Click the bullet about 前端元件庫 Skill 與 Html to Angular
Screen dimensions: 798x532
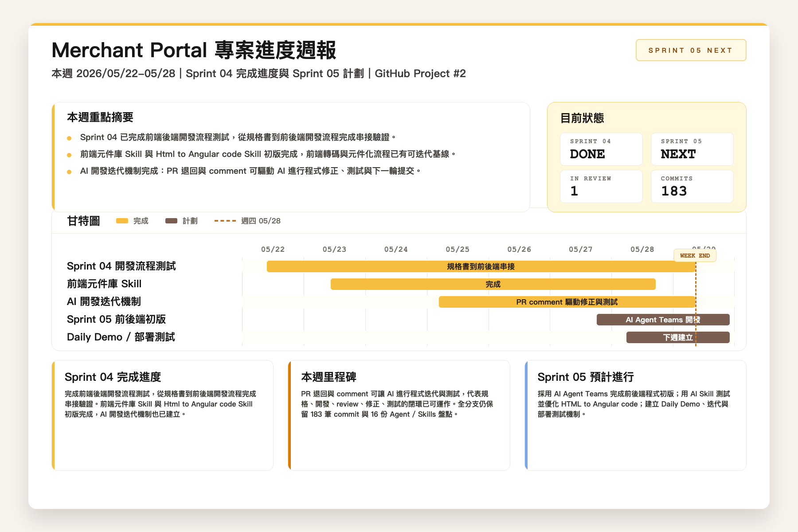tap(268, 154)
